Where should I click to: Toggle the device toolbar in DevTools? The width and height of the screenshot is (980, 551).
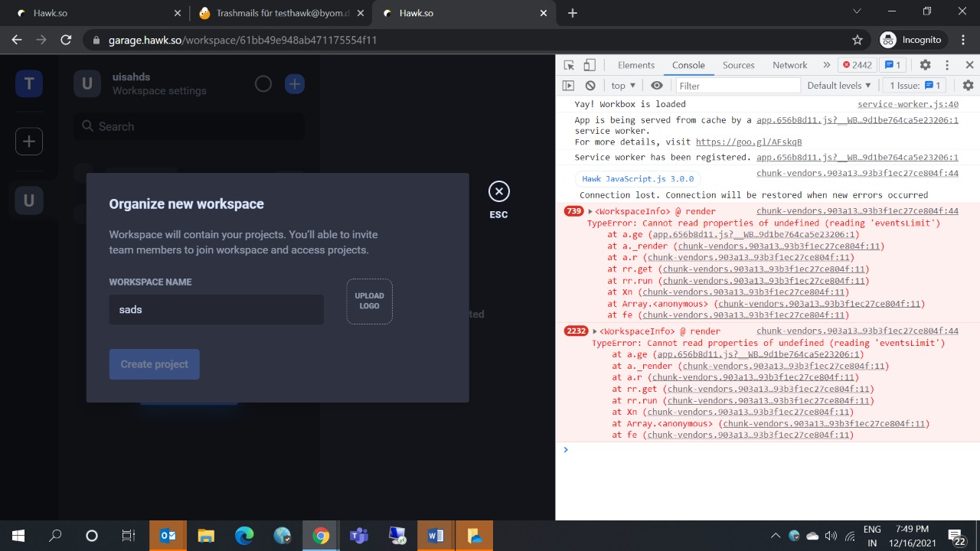coord(588,65)
